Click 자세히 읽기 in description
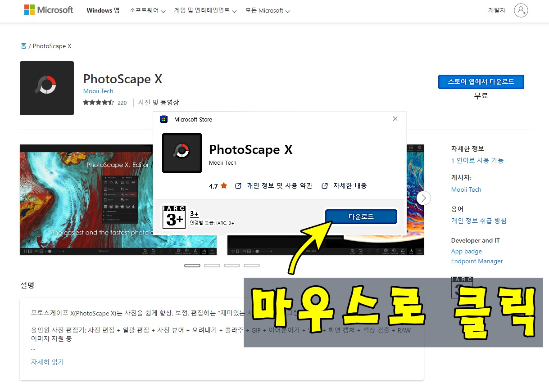The height and width of the screenshot is (392, 549). click(47, 362)
